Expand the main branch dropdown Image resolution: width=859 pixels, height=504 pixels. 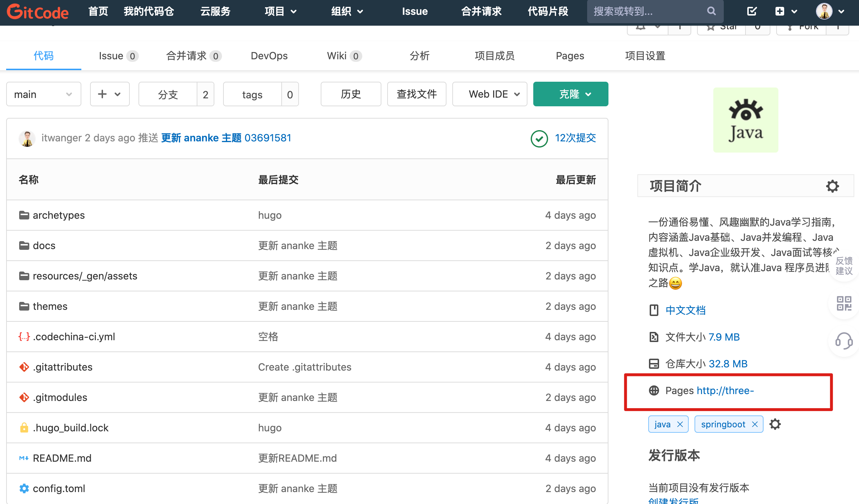click(43, 94)
